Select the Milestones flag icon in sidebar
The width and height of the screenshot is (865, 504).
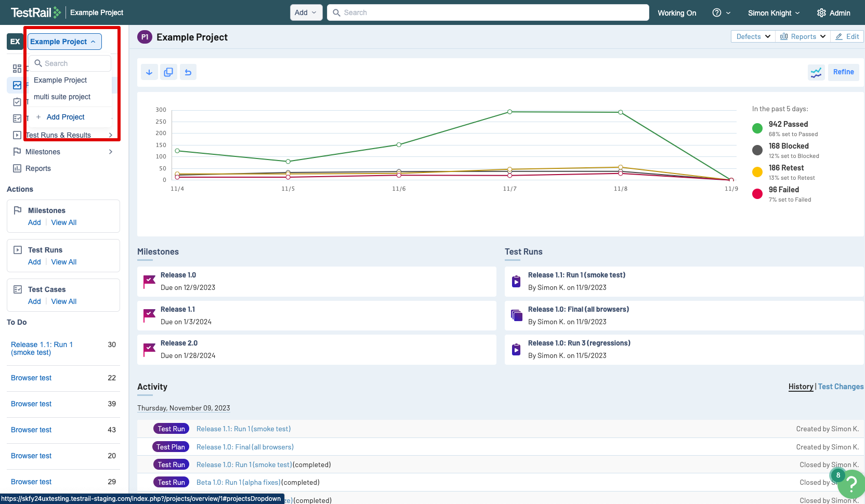[17, 151]
